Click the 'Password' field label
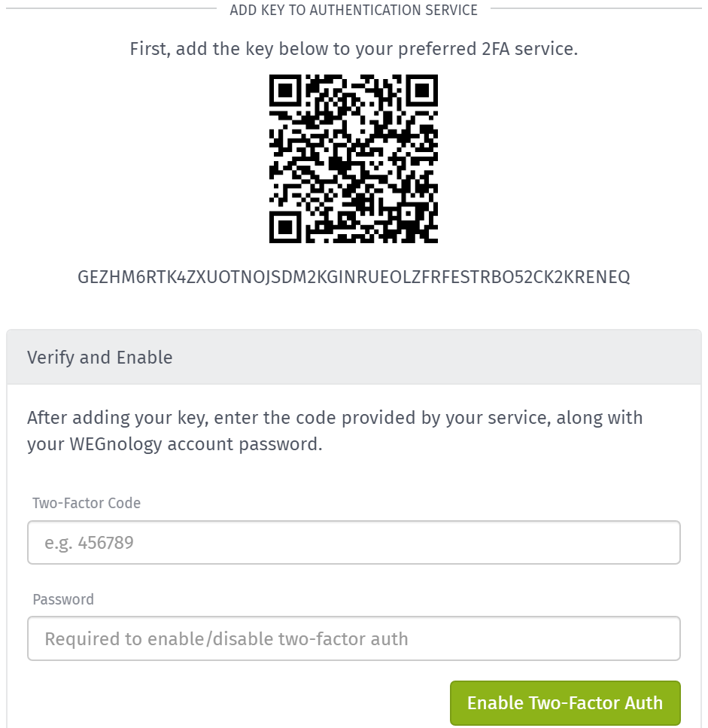 (x=63, y=599)
